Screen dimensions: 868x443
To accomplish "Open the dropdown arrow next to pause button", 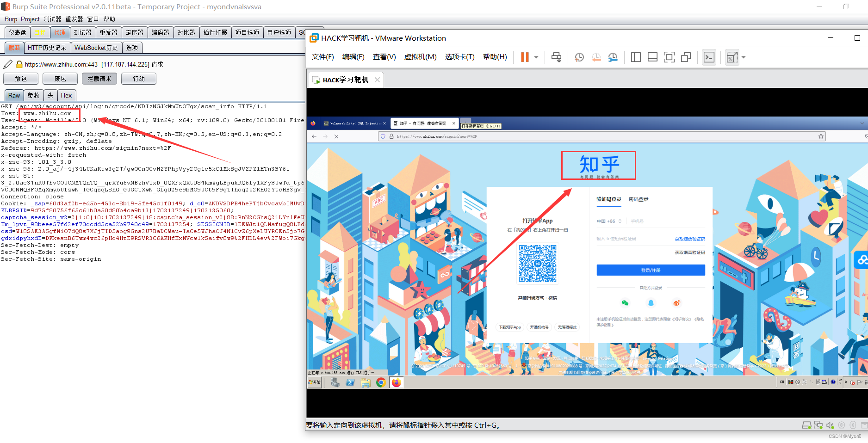I will pos(536,57).
